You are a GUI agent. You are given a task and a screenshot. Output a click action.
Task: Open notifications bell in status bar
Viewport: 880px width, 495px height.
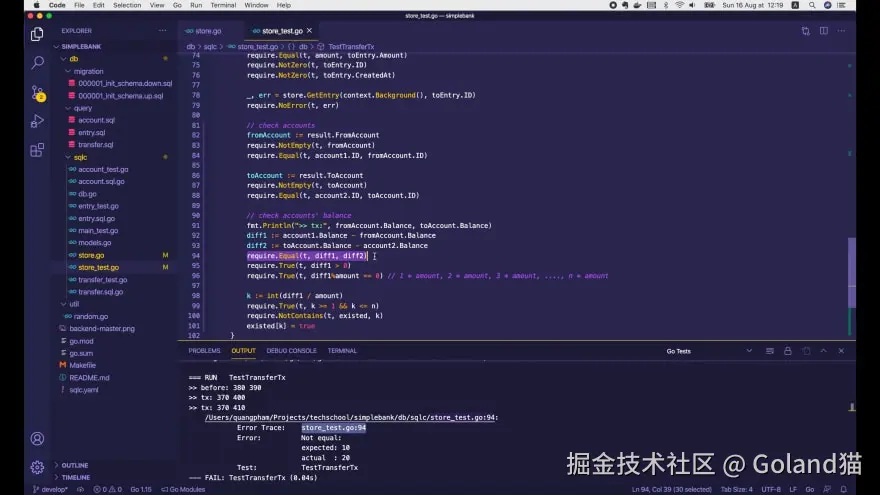click(x=844, y=489)
